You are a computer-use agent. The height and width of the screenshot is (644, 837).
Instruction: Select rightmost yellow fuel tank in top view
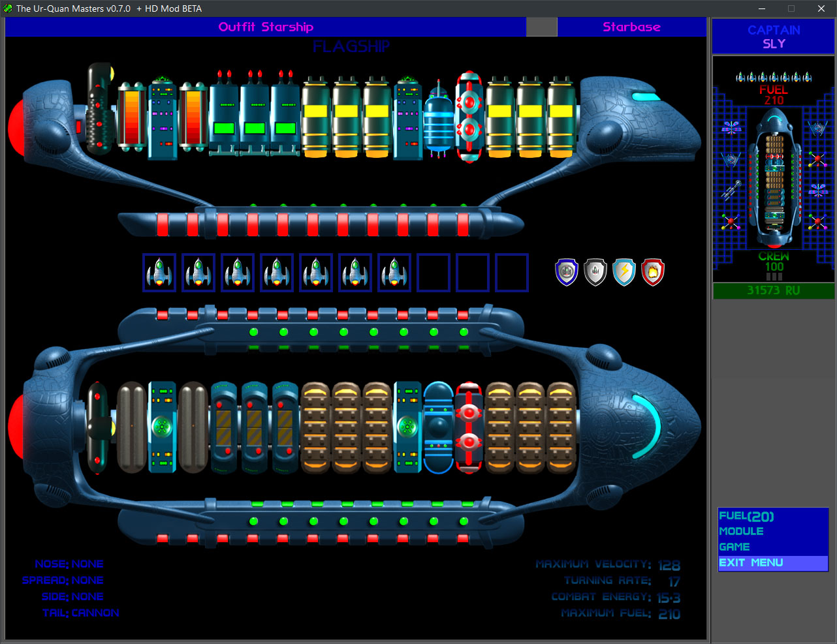tap(561, 117)
